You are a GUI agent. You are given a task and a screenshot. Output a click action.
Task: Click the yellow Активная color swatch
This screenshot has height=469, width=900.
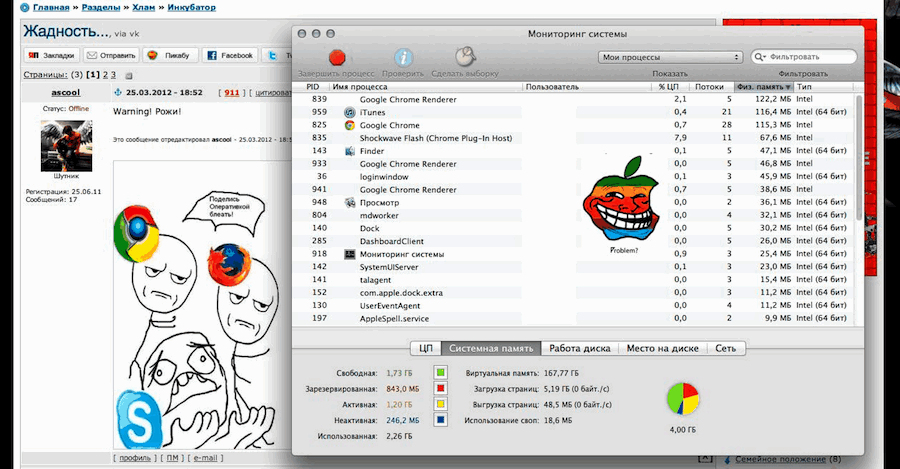click(x=440, y=404)
